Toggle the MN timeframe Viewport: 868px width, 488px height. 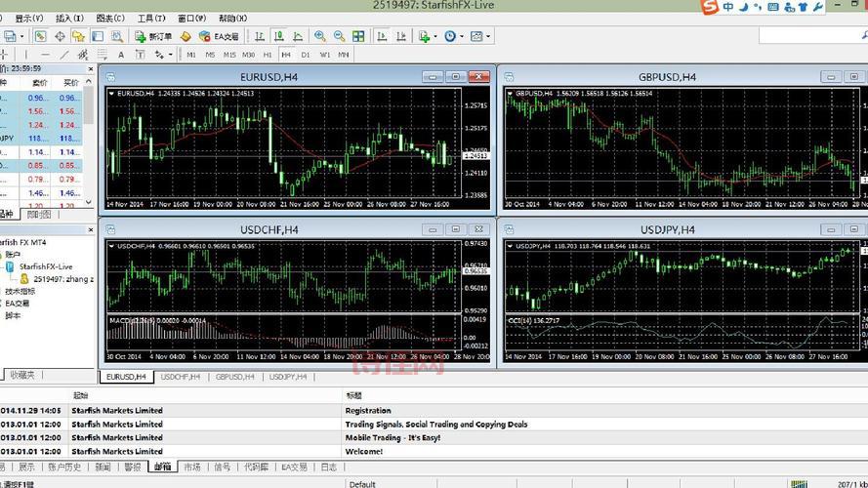click(x=344, y=55)
